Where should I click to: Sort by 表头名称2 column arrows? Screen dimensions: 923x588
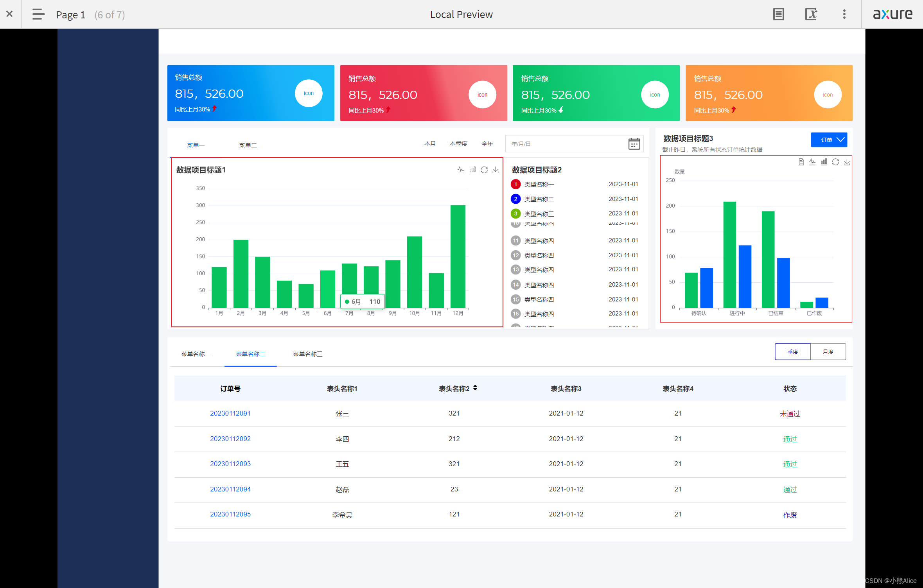click(x=475, y=388)
